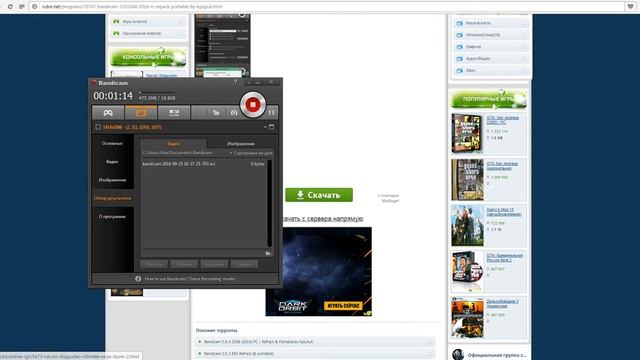Click the green Скачать download button
The image size is (640, 360).
click(319, 195)
